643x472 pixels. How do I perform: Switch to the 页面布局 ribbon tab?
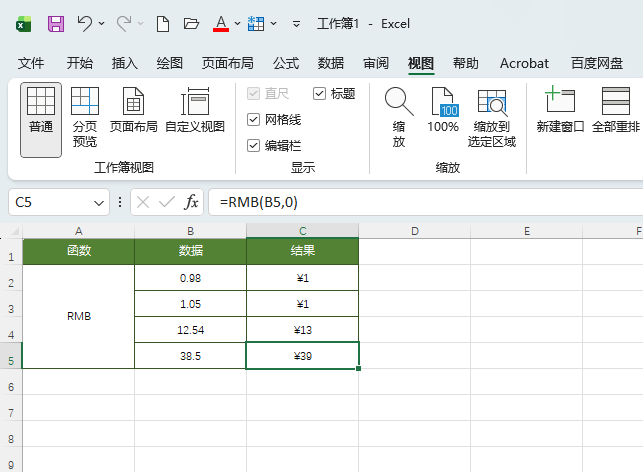(x=228, y=63)
